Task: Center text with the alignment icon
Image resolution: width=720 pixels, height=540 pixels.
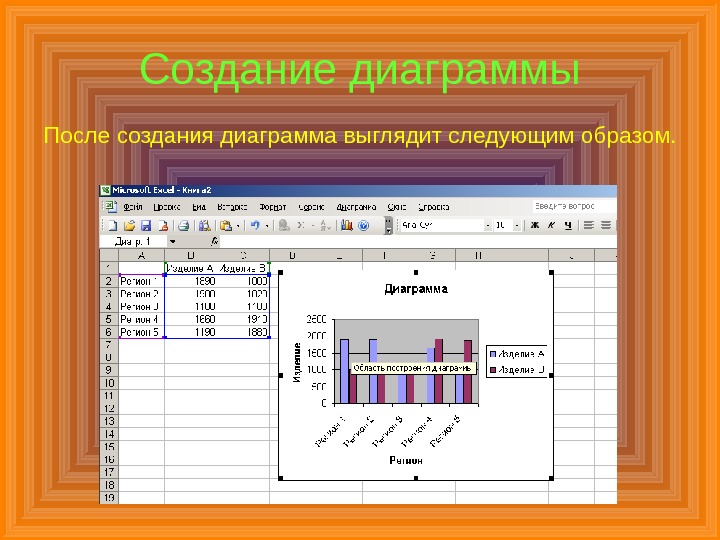Action: point(606,225)
